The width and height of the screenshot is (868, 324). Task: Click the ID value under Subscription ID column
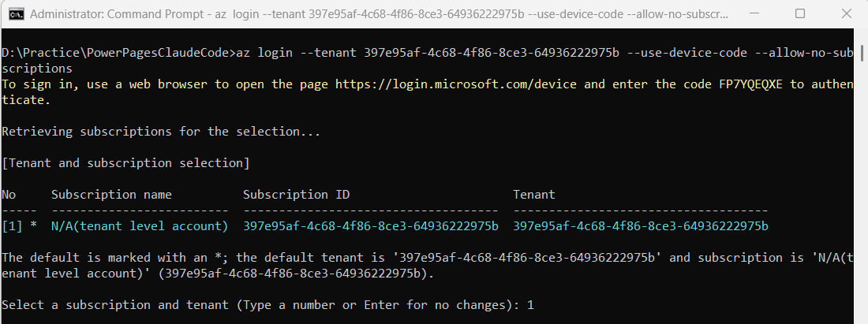click(x=370, y=226)
